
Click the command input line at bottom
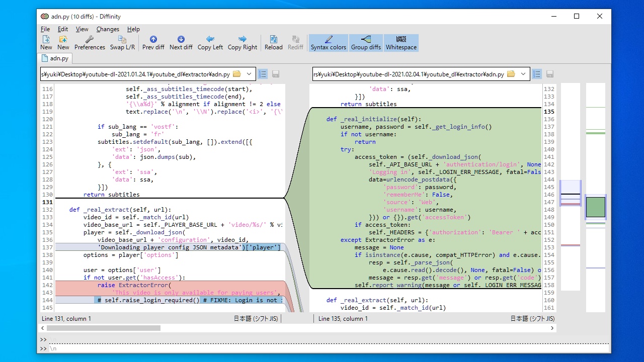330,348
